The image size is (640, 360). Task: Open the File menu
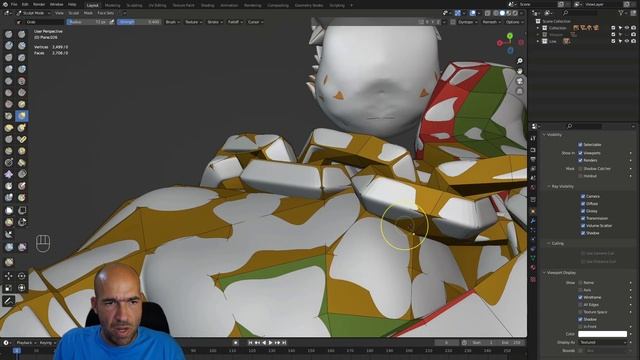[x=14, y=4]
